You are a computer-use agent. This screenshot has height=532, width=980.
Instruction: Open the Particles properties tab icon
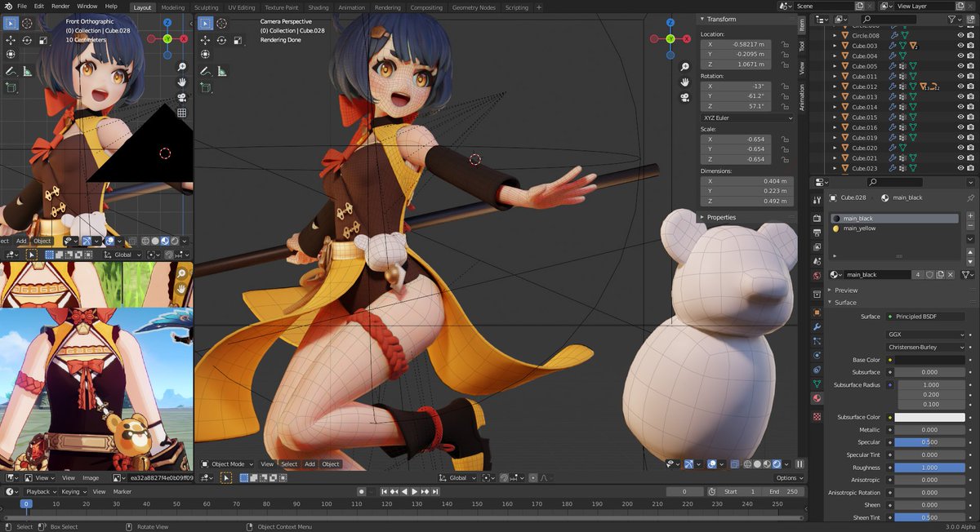[817, 340]
